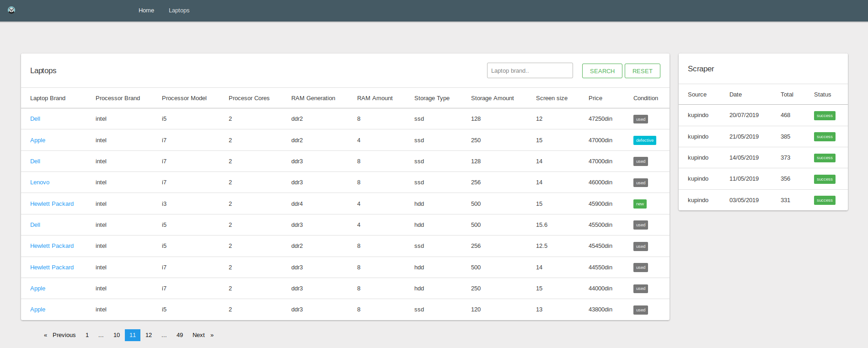Click the Scraper total 468

(x=785, y=115)
